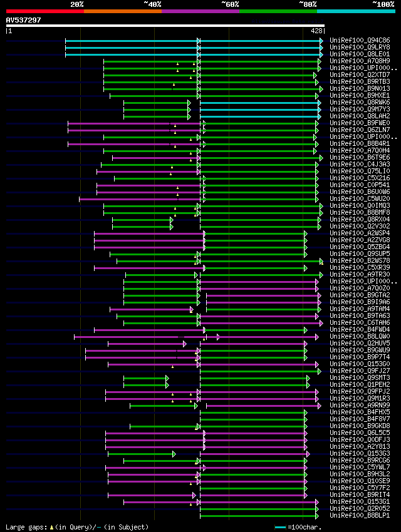
Task: Open UniRef100_B8BMF8 alignment label
Action: (x=360, y=212)
